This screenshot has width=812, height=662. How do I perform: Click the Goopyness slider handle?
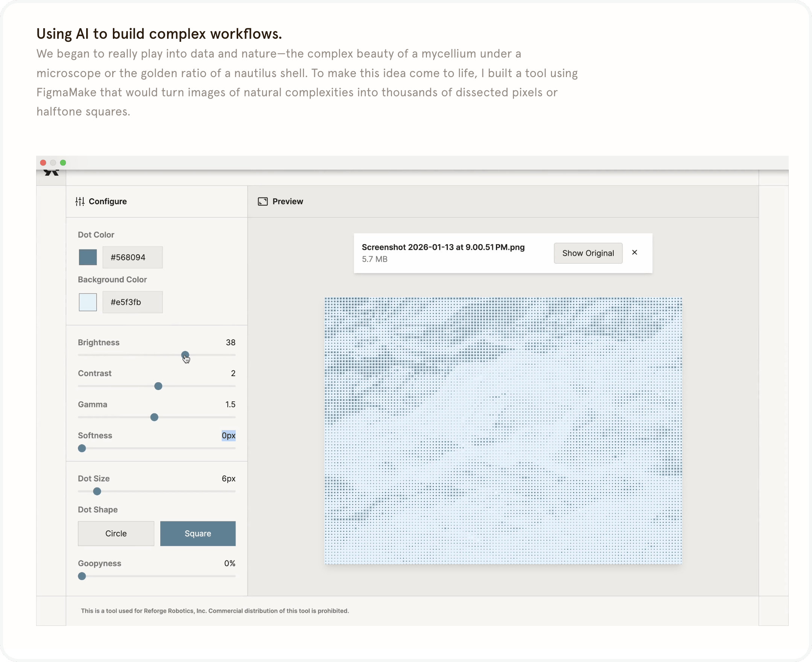[x=82, y=576]
